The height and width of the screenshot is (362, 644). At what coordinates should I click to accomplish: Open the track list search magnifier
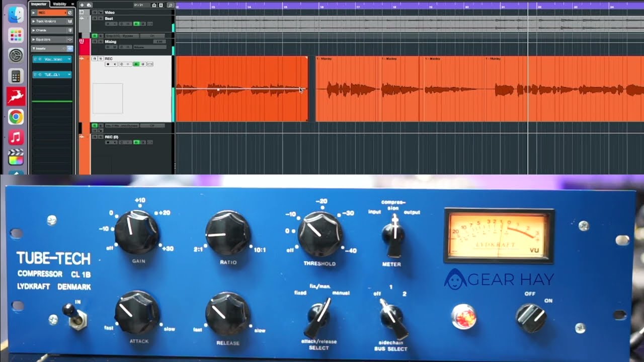click(170, 5)
